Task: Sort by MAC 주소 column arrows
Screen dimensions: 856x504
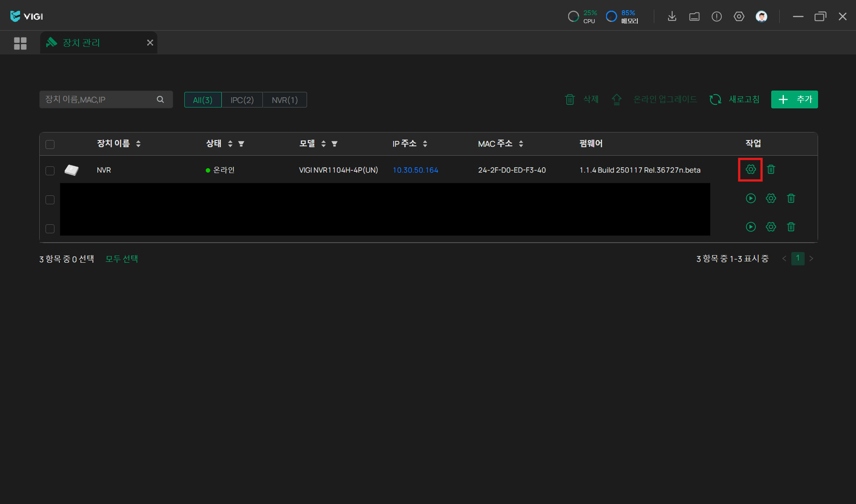Action: click(521, 144)
